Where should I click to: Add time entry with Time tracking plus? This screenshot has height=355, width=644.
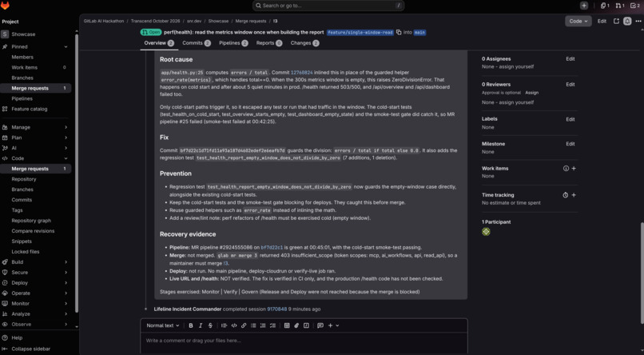coord(574,195)
